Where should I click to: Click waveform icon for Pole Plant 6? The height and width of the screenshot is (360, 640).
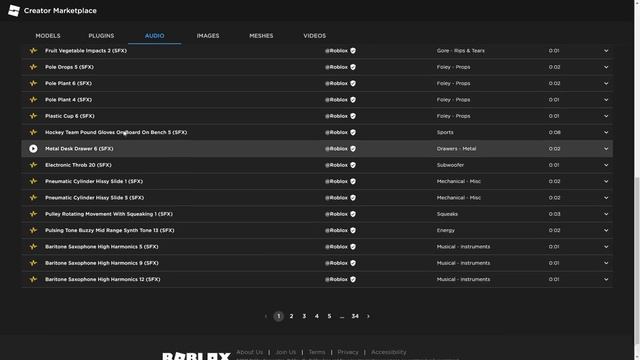click(x=33, y=83)
